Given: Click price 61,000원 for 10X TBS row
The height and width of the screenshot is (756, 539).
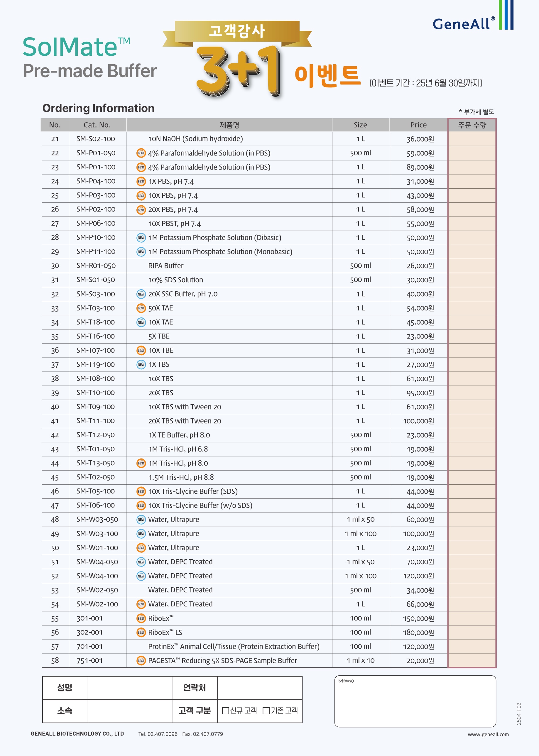Looking at the screenshot, I should coord(420,379).
